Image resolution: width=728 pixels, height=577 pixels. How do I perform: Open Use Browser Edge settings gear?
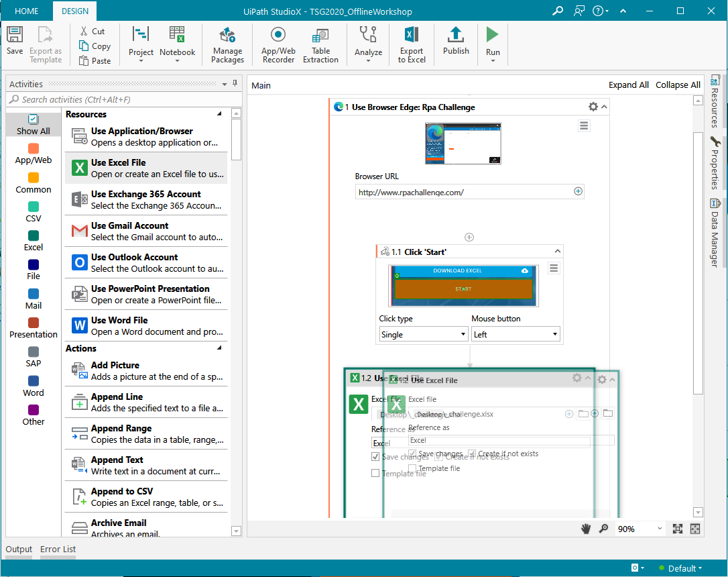pyautogui.click(x=593, y=107)
